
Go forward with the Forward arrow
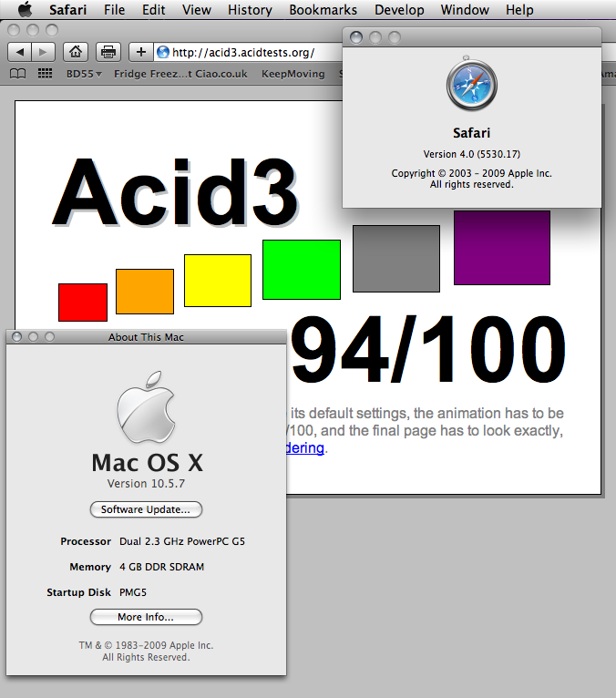(43, 52)
